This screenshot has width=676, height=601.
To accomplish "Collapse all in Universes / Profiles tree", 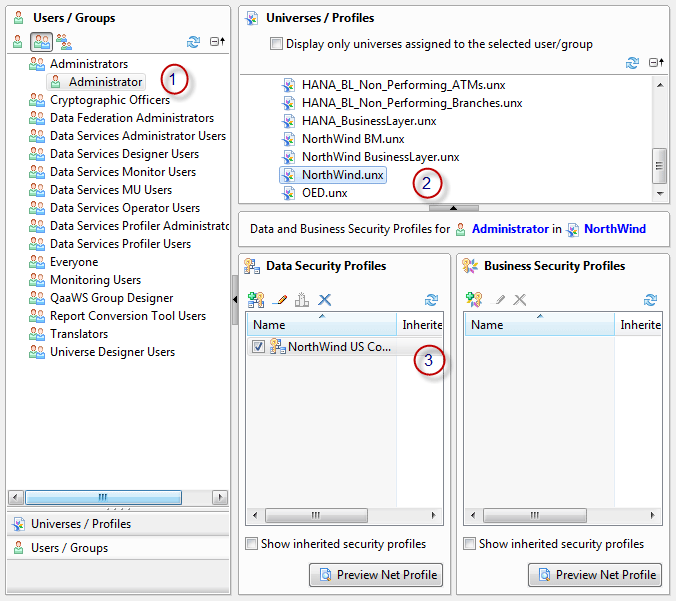I will click(655, 63).
